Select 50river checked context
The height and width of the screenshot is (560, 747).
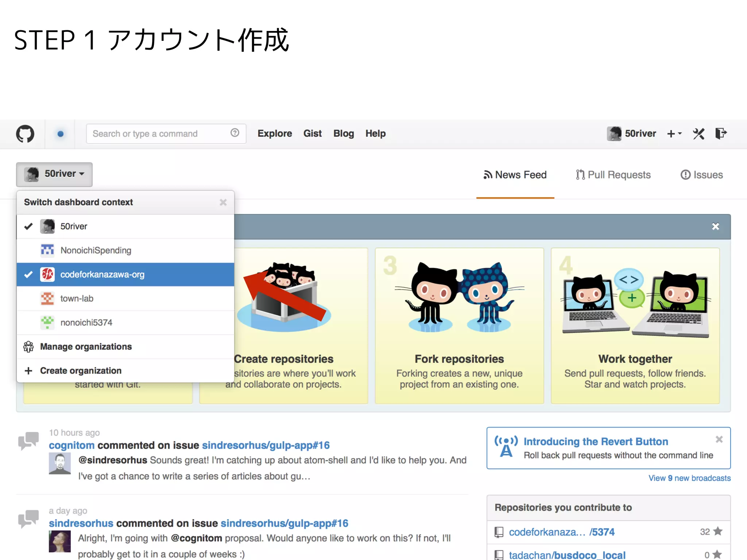(x=74, y=226)
